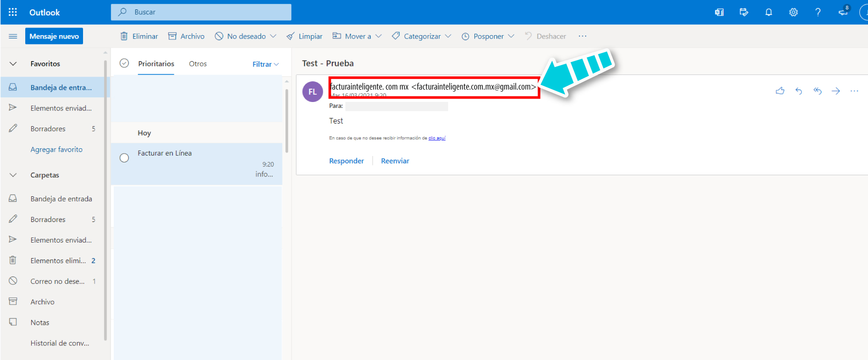Image resolution: width=868 pixels, height=360 pixels.
Task: Collapse the Favoritos section
Action: pos(13,64)
